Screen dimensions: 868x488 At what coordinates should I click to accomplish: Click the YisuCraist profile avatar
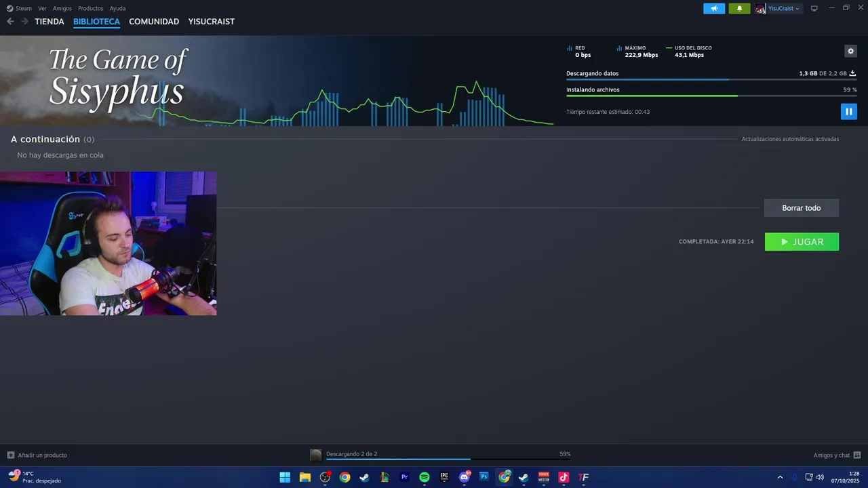761,8
